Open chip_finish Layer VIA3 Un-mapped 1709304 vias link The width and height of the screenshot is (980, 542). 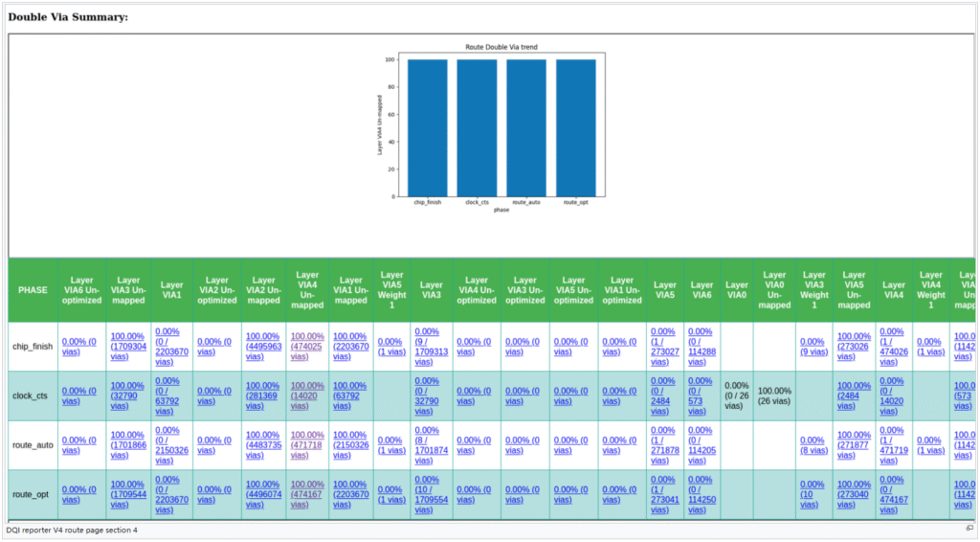(x=127, y=347)
